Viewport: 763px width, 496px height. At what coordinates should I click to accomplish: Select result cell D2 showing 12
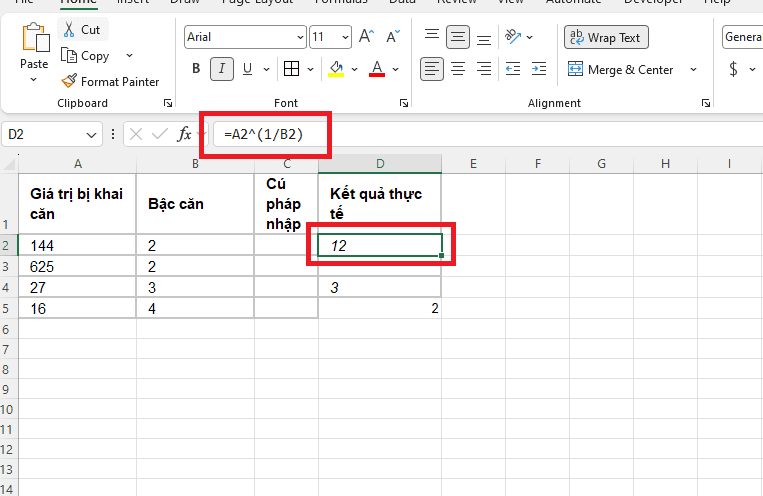pos(380,245)
